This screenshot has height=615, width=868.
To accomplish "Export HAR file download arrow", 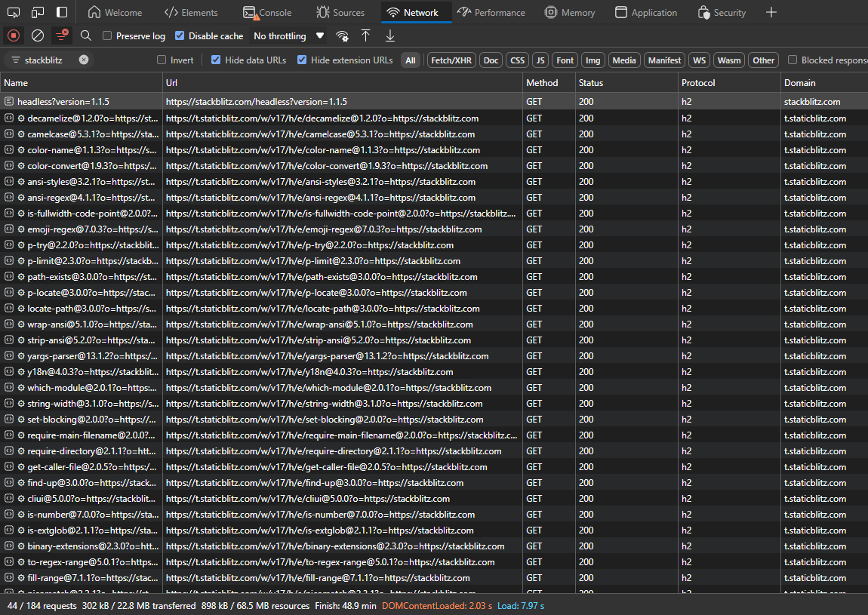I will pyautogui.click(x=389, y=36).
